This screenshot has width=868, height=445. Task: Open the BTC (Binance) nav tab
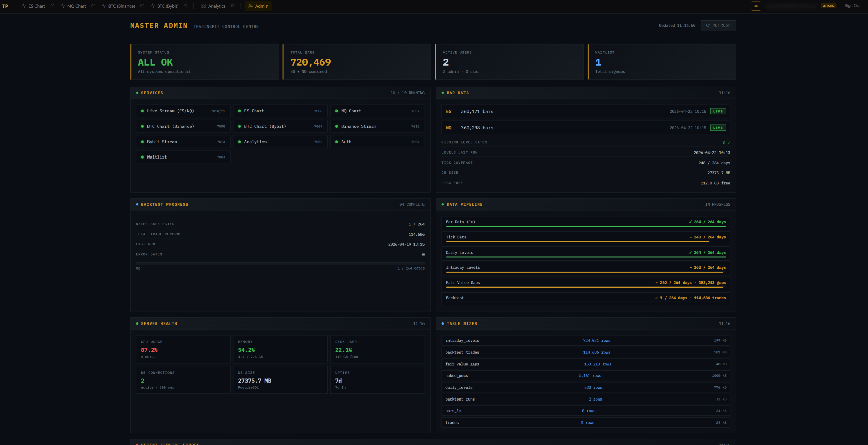click(x=118, y=6)
